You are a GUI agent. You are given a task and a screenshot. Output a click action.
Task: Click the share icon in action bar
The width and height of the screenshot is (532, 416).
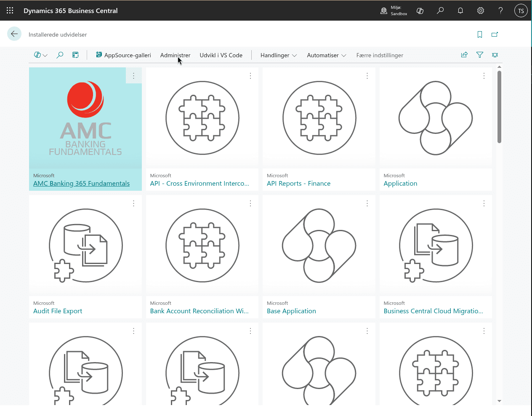464,55
